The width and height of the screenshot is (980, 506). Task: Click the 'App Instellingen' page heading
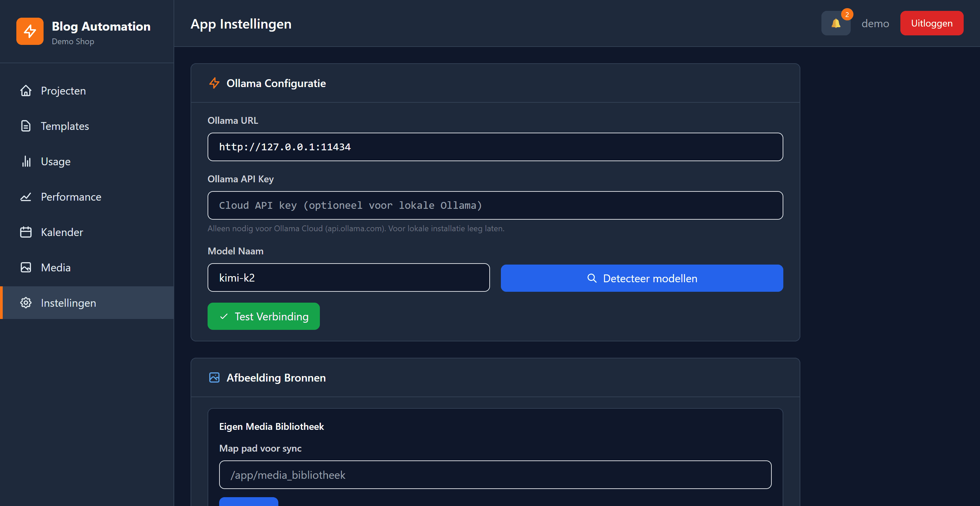[241, 24]
